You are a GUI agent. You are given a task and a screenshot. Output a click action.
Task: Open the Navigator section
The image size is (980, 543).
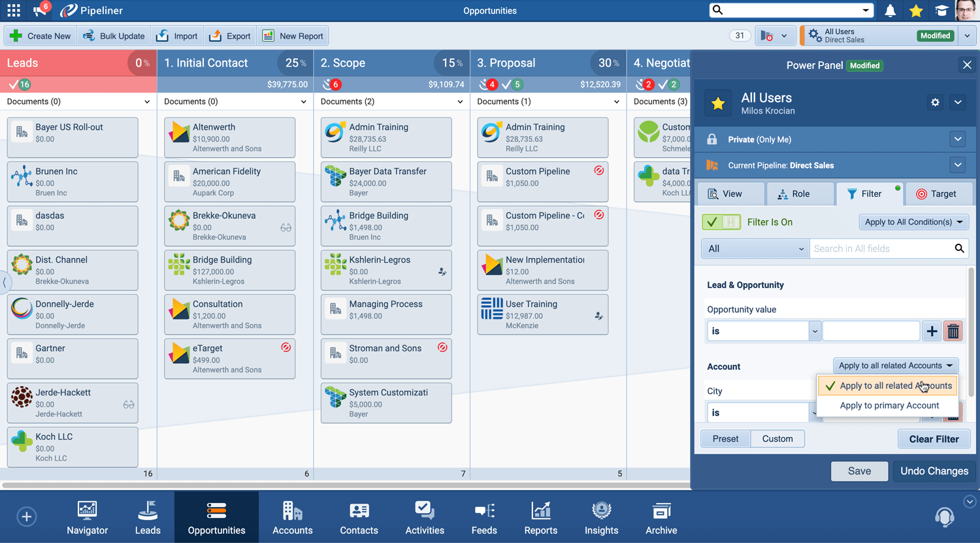tap(87, 518)
